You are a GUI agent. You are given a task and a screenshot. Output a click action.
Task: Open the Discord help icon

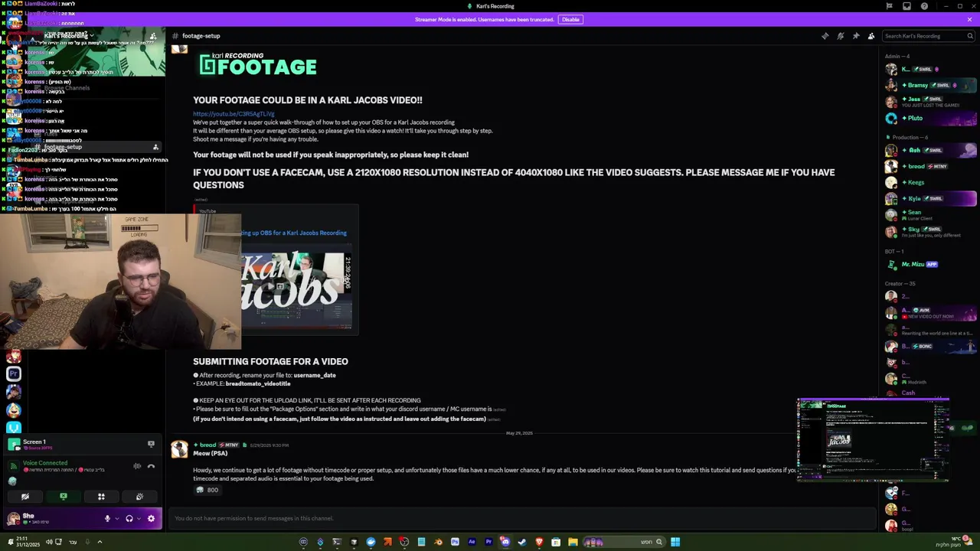tap(924, 6)
